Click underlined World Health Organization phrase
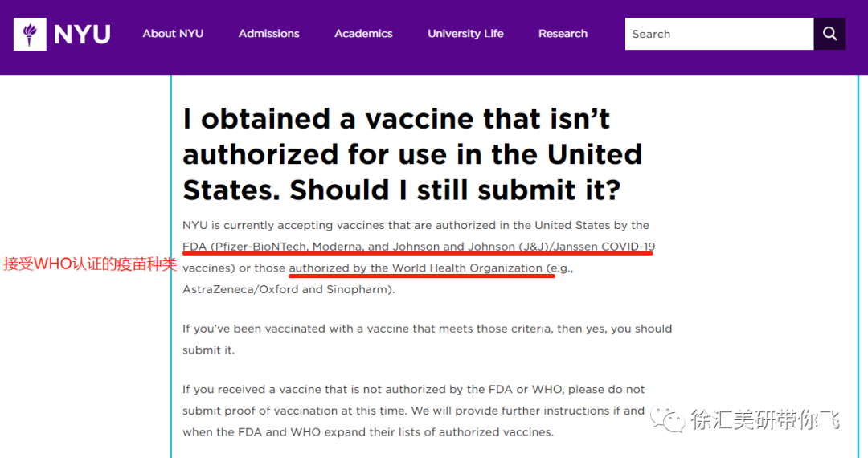Screen dimensions: 868x458 (x=416, y=268)
